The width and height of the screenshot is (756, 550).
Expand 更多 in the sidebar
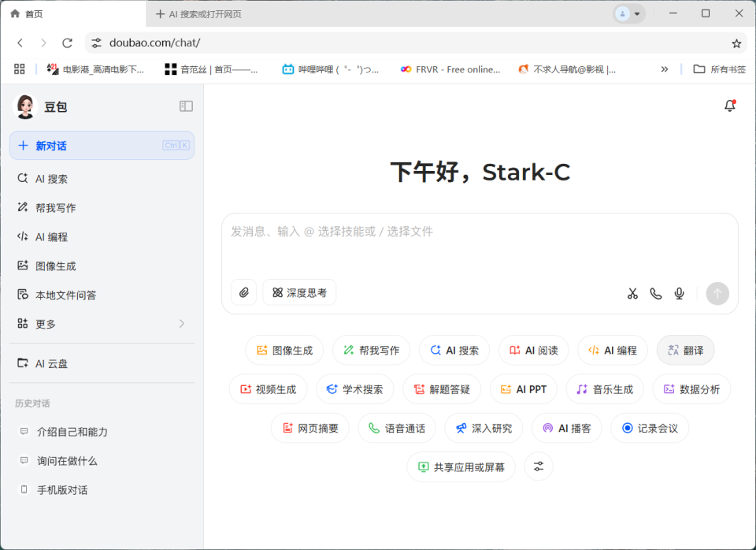(x=102, y=324)
